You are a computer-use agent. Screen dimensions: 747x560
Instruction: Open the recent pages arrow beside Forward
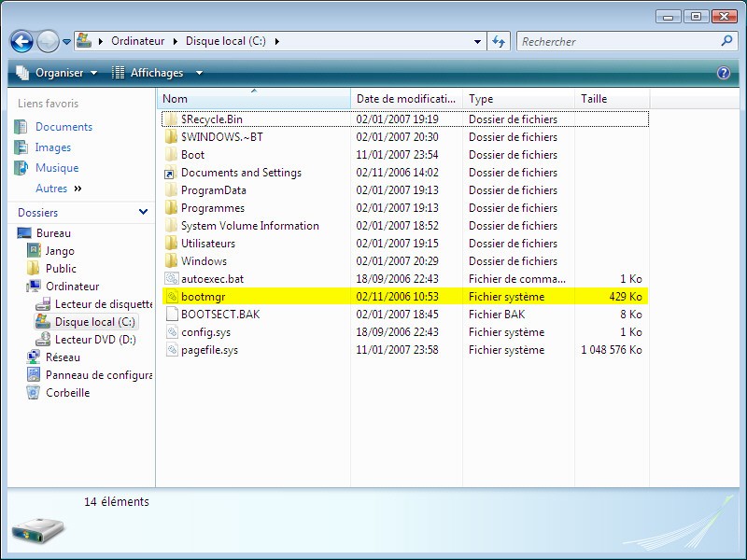coord(66,42)
